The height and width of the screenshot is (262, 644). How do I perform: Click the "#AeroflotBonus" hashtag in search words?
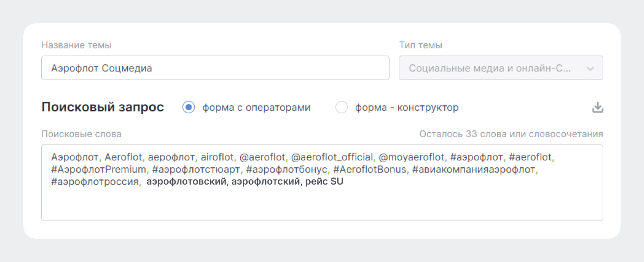point(370,170)
